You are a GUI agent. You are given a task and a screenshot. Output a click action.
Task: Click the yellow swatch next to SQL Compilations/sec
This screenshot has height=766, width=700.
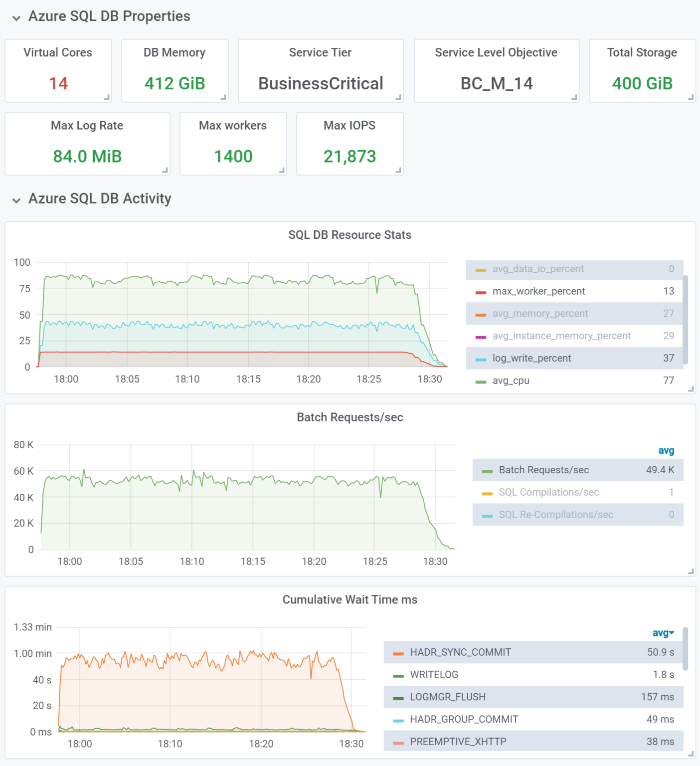(x=488, y=492)
